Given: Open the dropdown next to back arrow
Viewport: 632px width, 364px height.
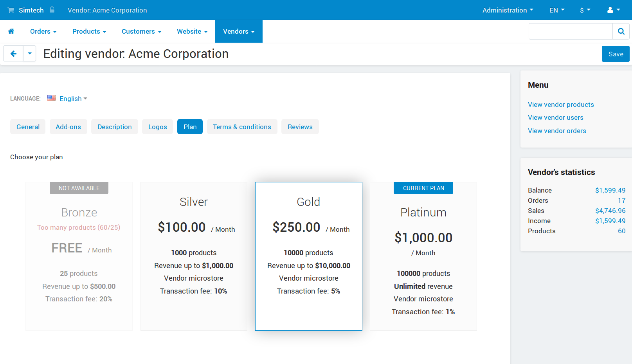Looking at the screenshot, I should (x=30, y=54).
